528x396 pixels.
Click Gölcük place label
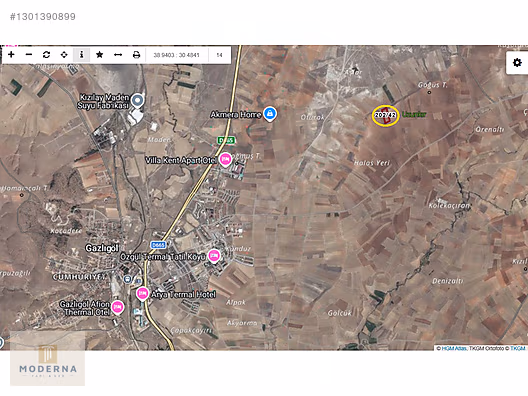point(339,313)
